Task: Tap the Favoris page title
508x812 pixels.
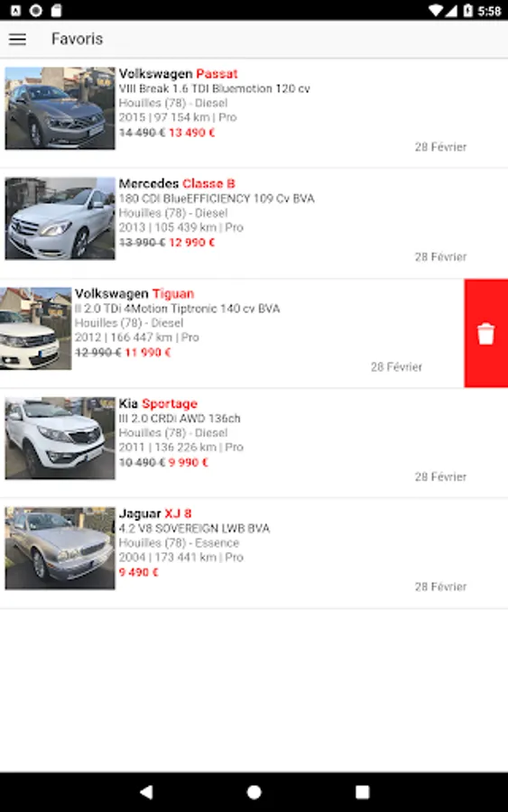Action: [x=78, y=39]
